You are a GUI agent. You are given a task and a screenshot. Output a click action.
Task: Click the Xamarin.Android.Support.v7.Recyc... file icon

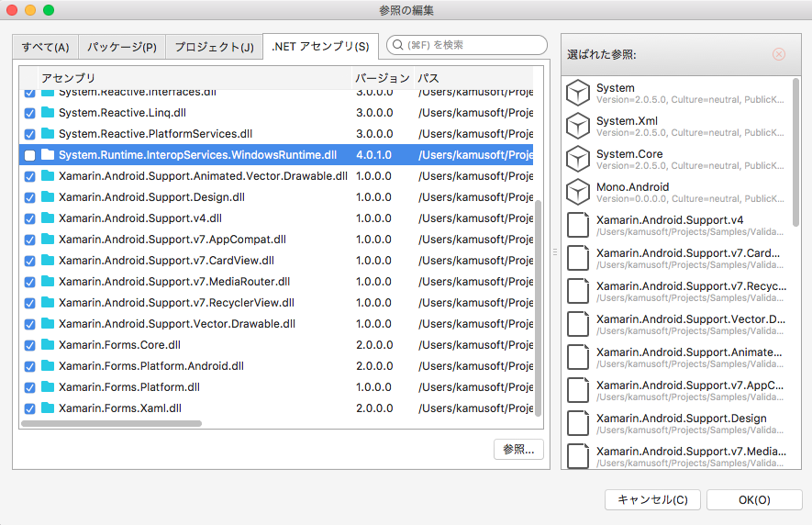click(x=578, y=291)
